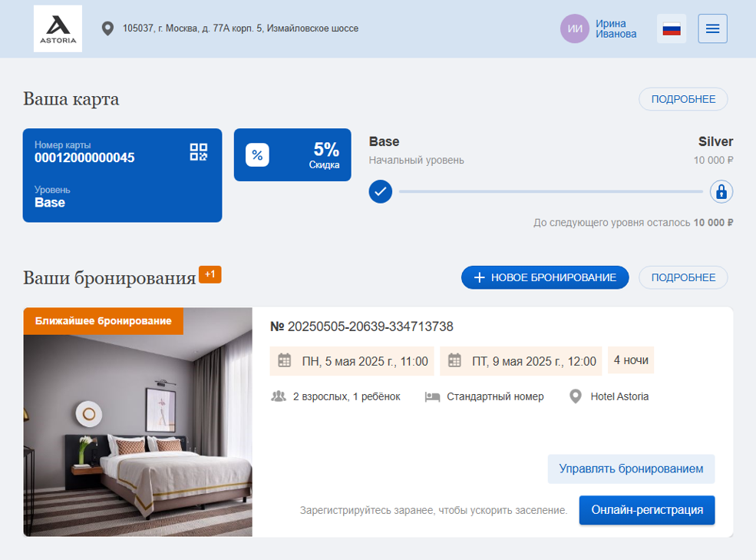This screenshot has width=756, height=560.
Task: Click the card number 00012000000045
Action: coord(84,158)
